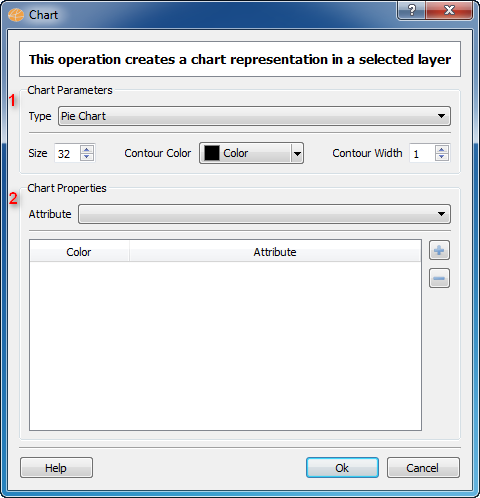Open the Contour Color dropdown arrow
The image size is (480, 498).
[x=297, y=153]
